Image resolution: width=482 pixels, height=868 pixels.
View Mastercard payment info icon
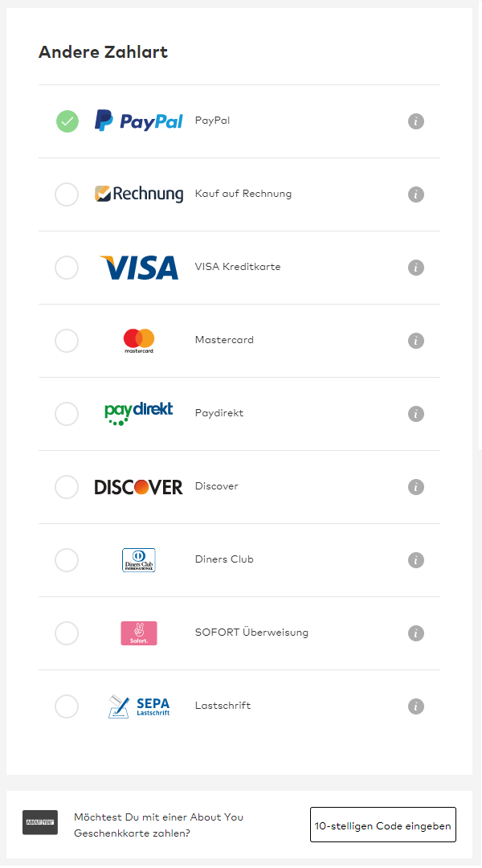pyautogui.click(x=415, y=341)
